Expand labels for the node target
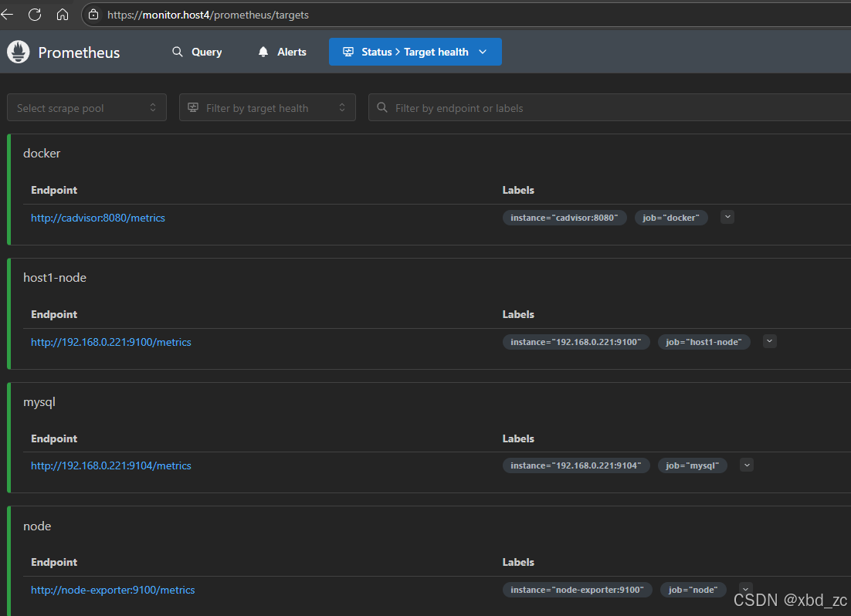This screenshot has height=616, width=851. pos(746,590)
